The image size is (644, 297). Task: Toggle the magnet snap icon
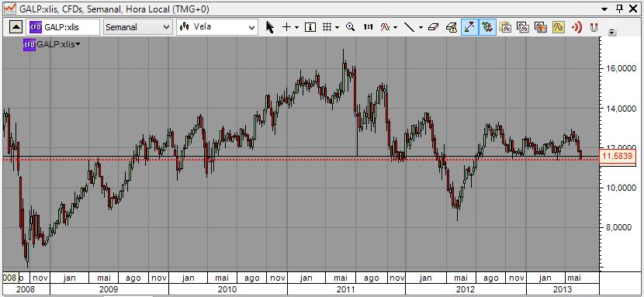[x=594, y=27]
